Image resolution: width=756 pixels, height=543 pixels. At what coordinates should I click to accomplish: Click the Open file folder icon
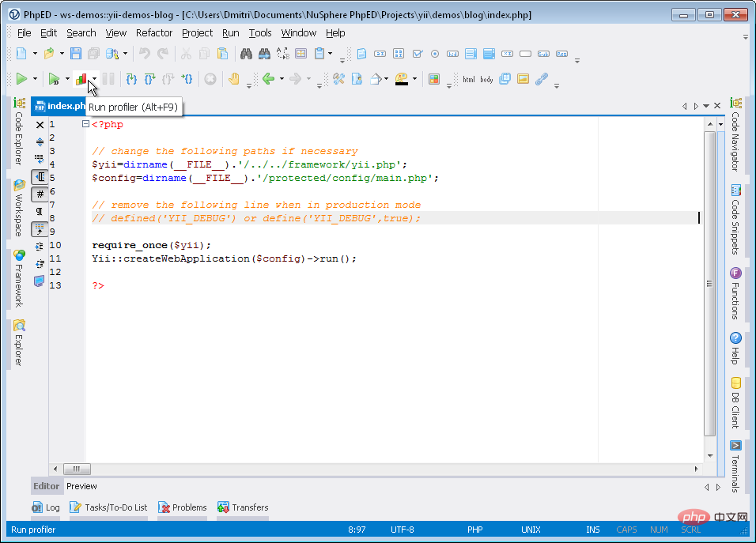tap(49, 54)
